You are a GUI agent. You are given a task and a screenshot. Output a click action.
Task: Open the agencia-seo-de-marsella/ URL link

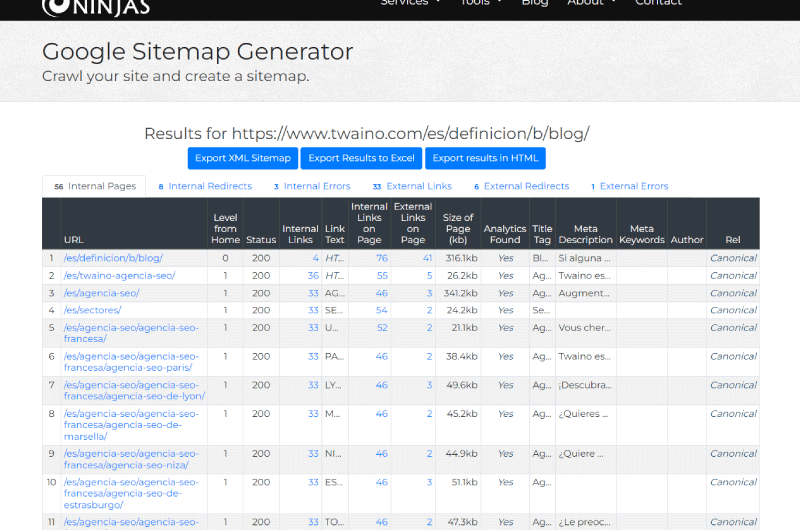pyautogui.click(x=131, y=425)
